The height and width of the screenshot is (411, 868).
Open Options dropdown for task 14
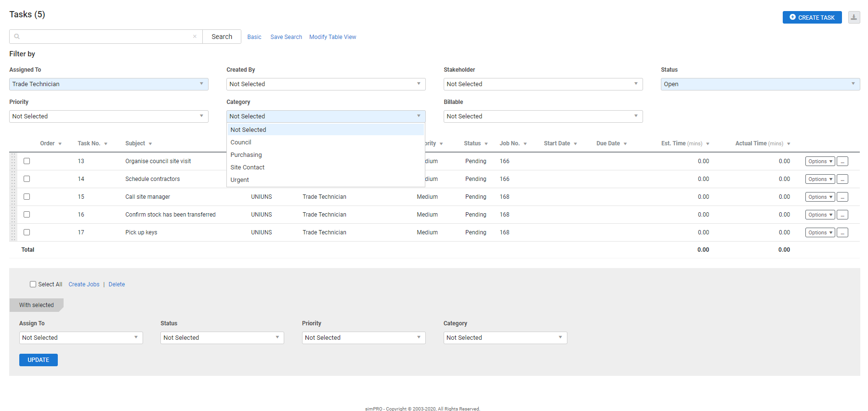(x=819, y=180)
